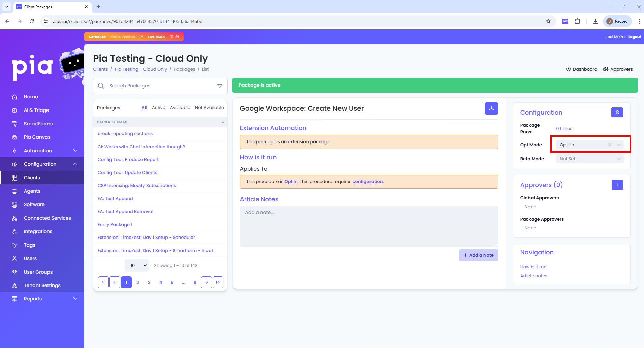Click the filter funnel icon in search

pos(220,86)
